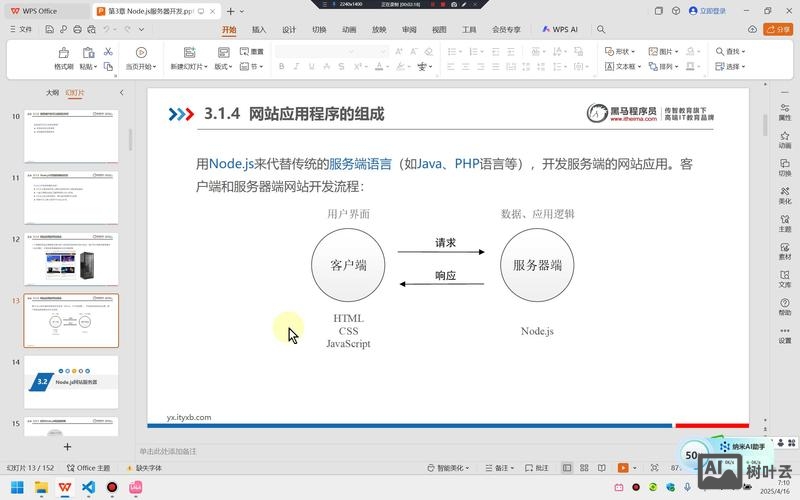
Task: Click the Reset (重置) slide button
Action: pyautogui.click(x=252, y=52)
